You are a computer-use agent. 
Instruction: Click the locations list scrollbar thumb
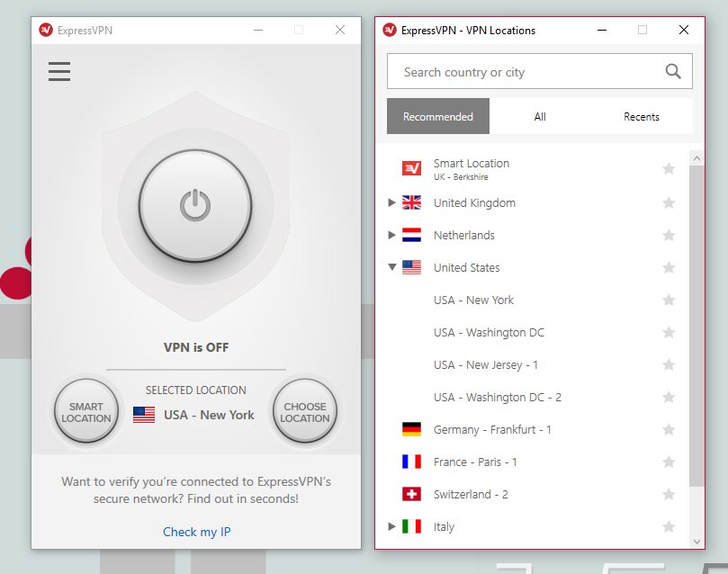[697, 326]
